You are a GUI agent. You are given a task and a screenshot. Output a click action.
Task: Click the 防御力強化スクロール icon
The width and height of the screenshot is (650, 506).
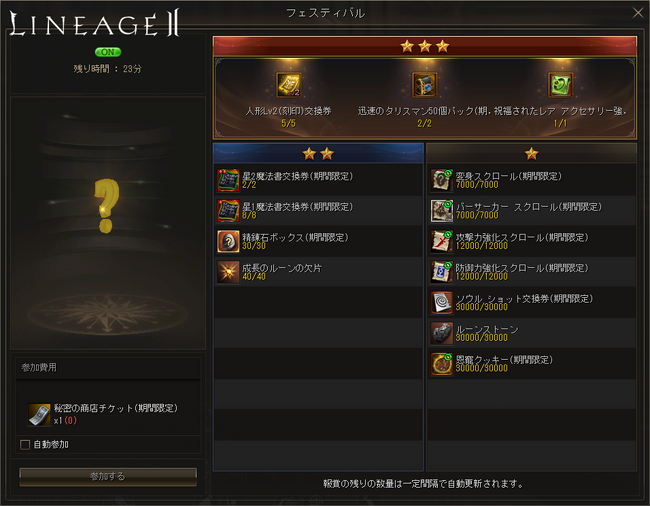441,272
